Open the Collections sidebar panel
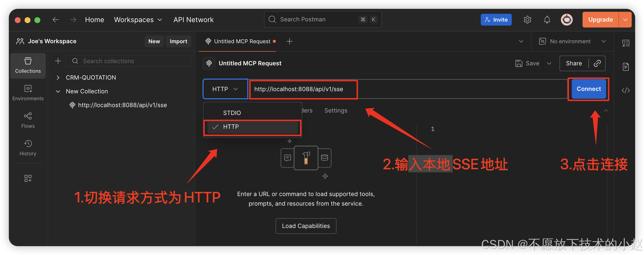This screenshot has height=255, width=644. coord(28,65)
